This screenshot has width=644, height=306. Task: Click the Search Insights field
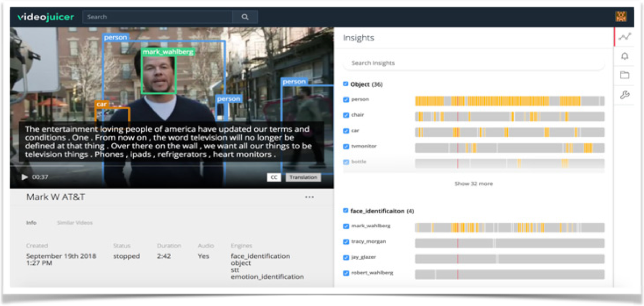point(473,63)
